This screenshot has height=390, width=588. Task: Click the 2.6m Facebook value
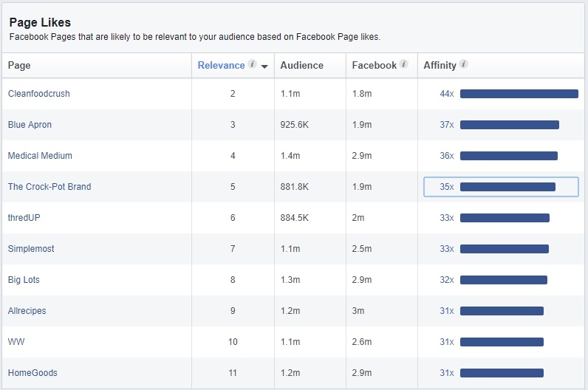[362, 342]
